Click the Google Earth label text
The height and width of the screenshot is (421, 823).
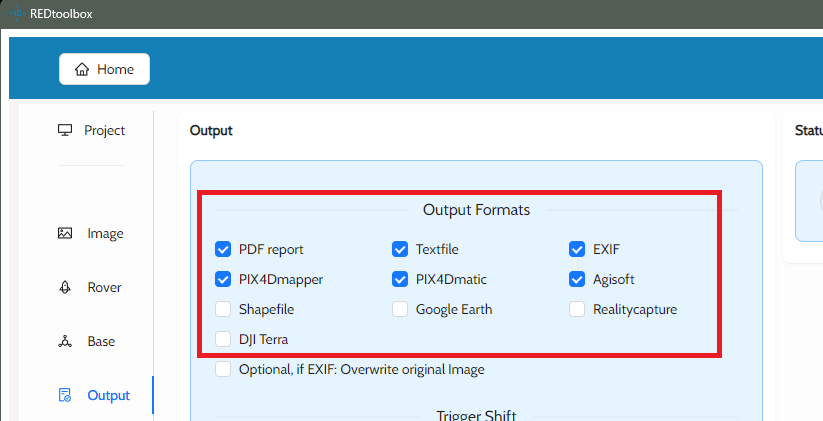point(454,309)
